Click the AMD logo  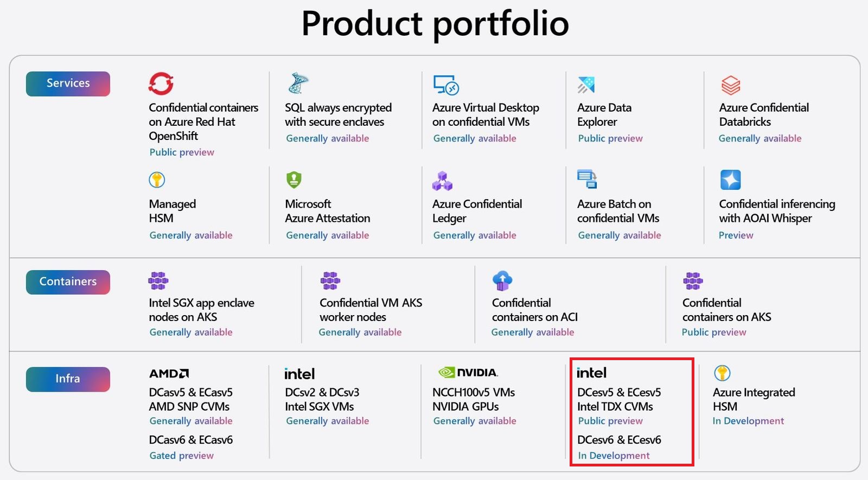coord(169,374)
